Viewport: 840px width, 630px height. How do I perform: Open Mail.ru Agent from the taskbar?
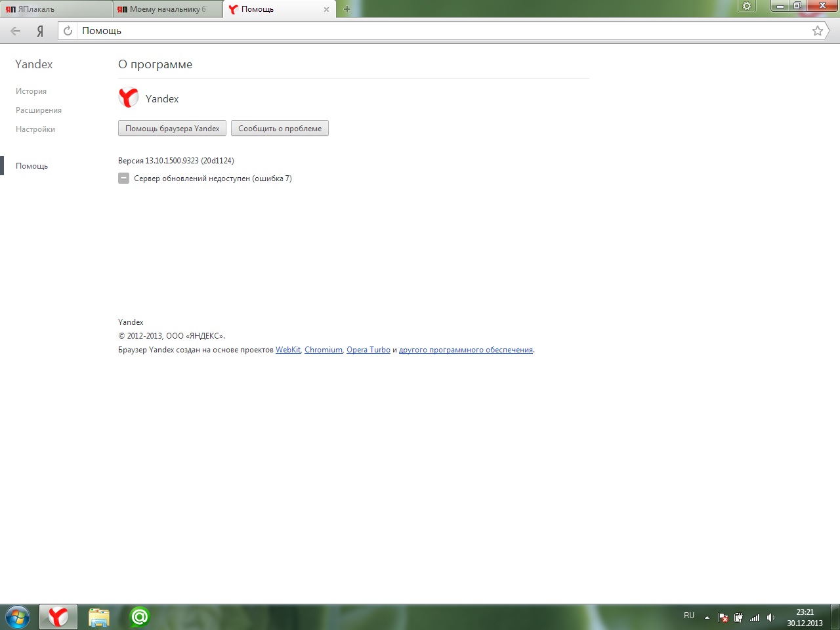[139, 617]
